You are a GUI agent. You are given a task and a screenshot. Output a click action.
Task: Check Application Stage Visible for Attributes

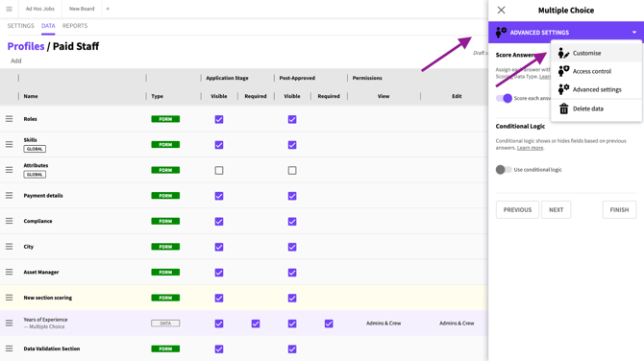tap(219, 170)
